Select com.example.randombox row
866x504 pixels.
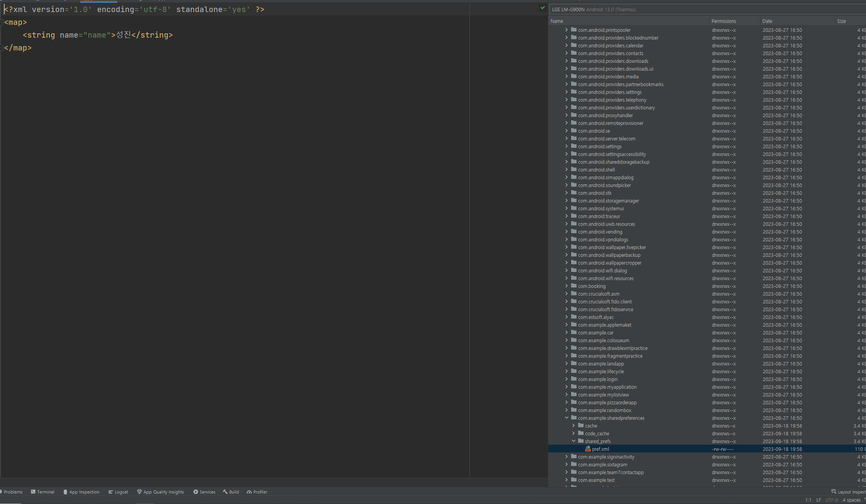click(707, 410)
